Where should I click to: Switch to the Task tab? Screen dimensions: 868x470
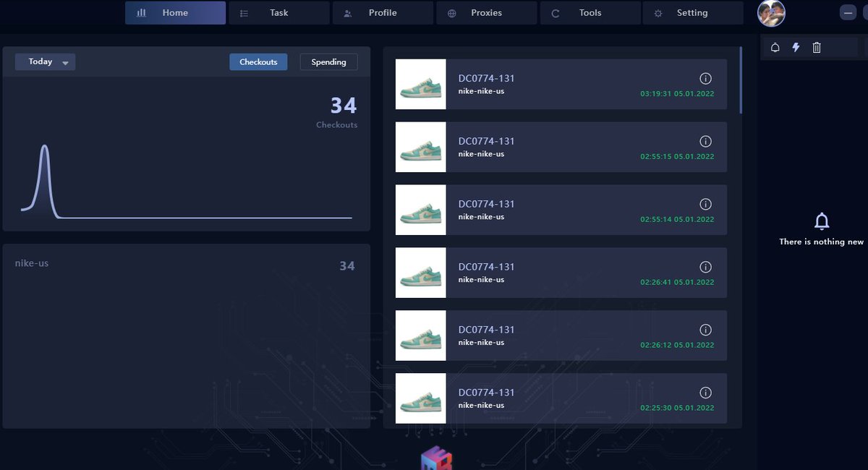(x=278, y=13)
